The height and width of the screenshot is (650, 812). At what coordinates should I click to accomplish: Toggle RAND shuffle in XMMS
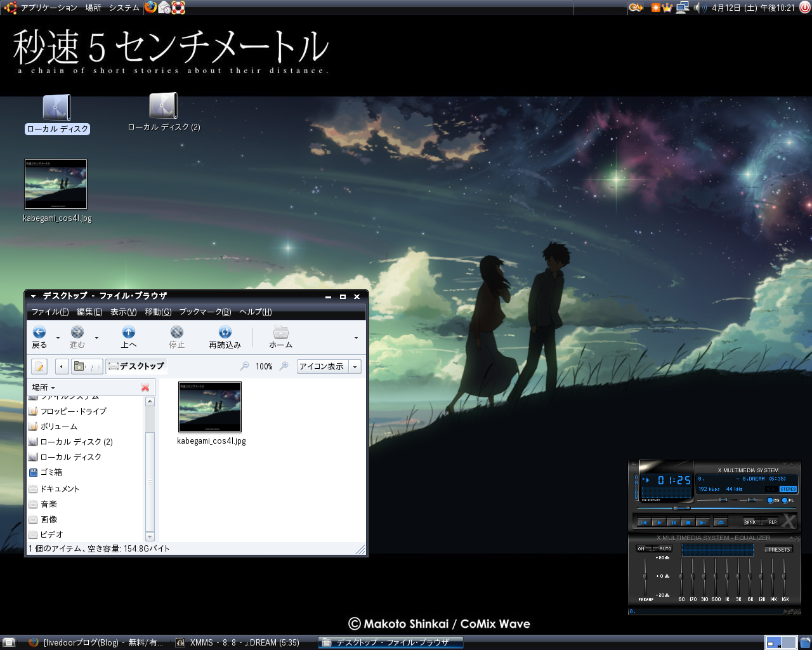point(751,522)
